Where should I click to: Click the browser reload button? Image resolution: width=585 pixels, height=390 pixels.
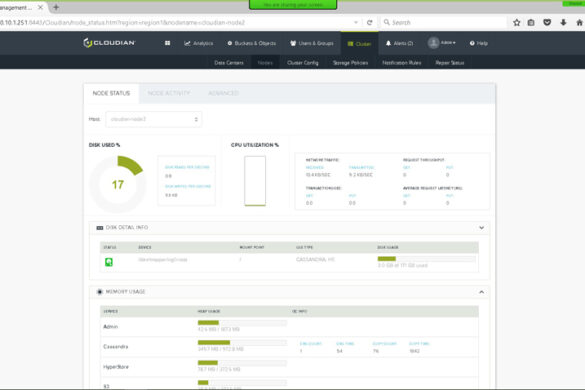pyautogui.click(x=369, y=22)
